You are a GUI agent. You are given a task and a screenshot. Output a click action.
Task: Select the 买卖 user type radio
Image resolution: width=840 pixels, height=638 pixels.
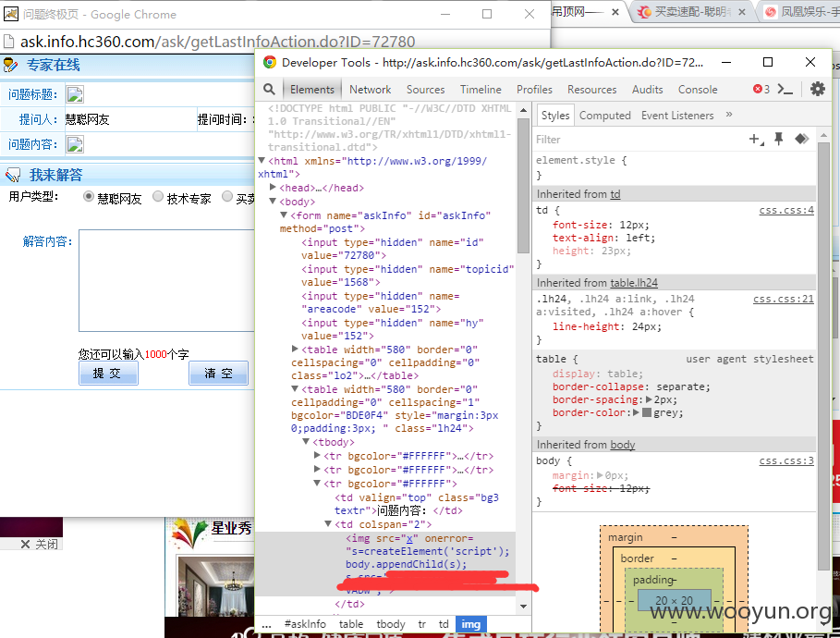tap(227, 197)
